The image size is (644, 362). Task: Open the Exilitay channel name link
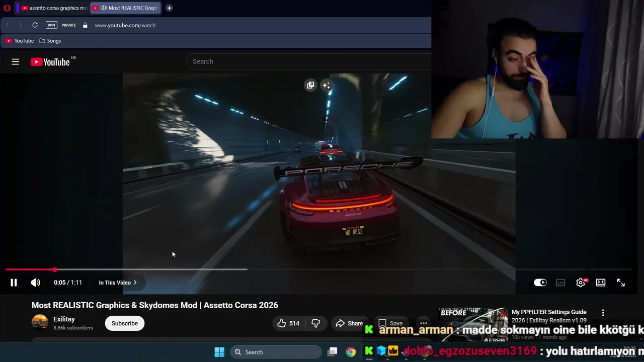pyautogui.click(x=64, y=319)
